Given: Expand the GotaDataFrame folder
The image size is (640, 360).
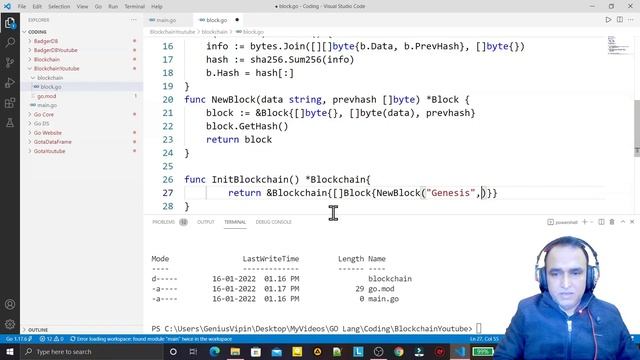Looking at the screenshot, I should 82,142.
